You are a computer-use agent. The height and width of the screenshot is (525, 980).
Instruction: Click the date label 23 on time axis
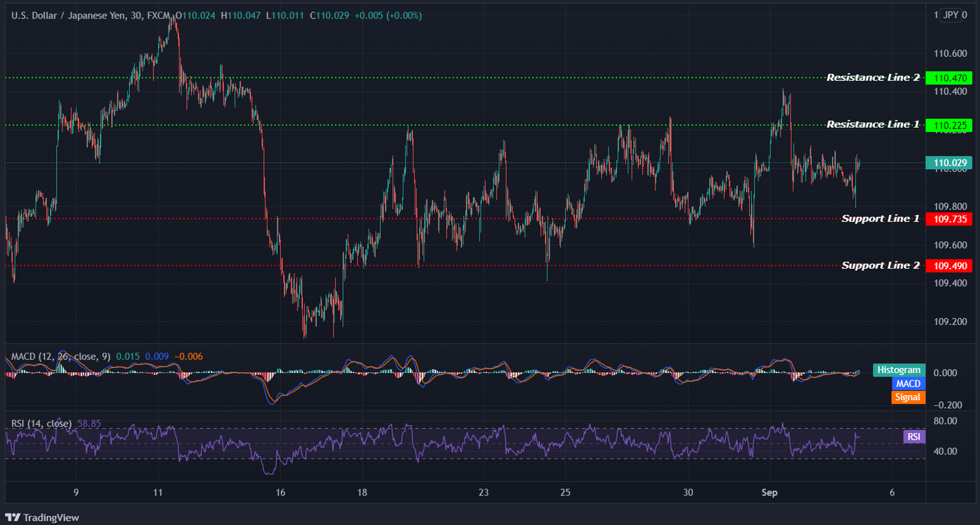(483, 492)
